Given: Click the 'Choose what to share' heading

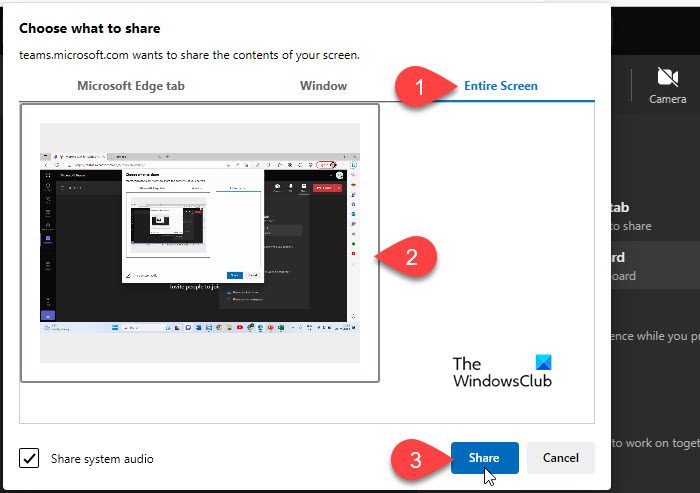Looking at the screenshot, I should click(90, 28).
